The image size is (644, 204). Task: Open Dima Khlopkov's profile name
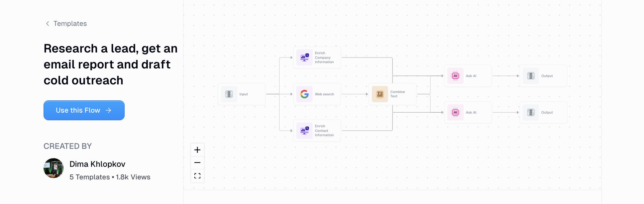[x=97, y=164]
